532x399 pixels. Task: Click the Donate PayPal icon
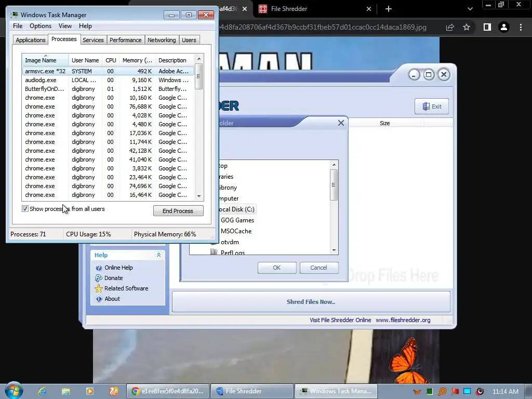[x=98, y=278]
